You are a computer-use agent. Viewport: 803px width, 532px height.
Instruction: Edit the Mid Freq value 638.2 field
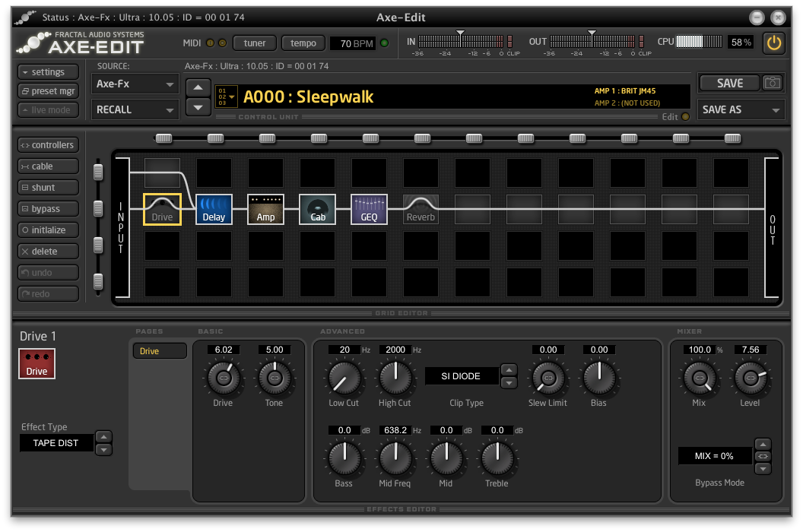click(x=395, y=430)
